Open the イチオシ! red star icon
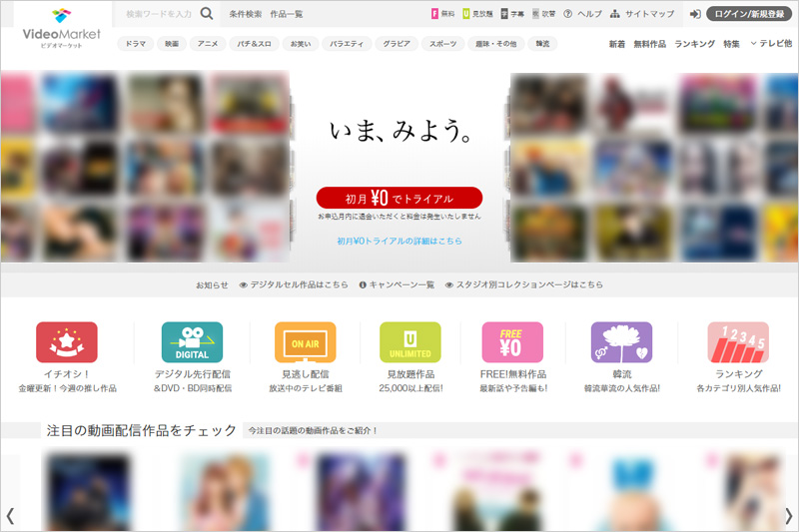Viewport: 799px width, 532px height. click(66, 342)
